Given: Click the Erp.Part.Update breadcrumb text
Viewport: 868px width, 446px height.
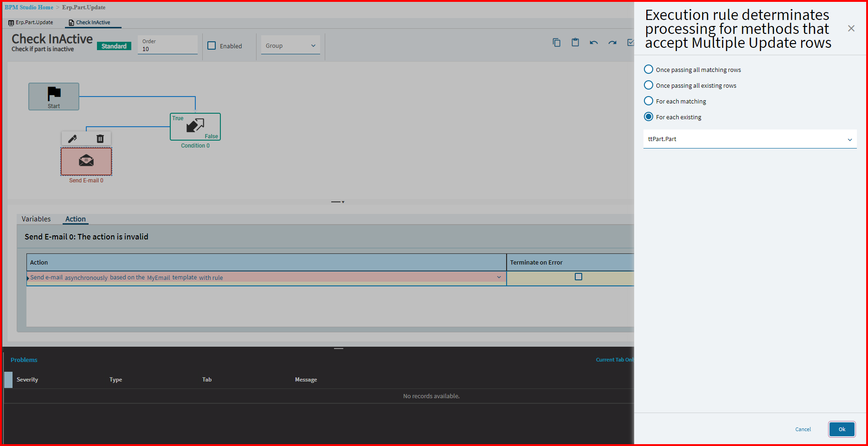Looking at the screenshot, I should click(x=84, y=7).
